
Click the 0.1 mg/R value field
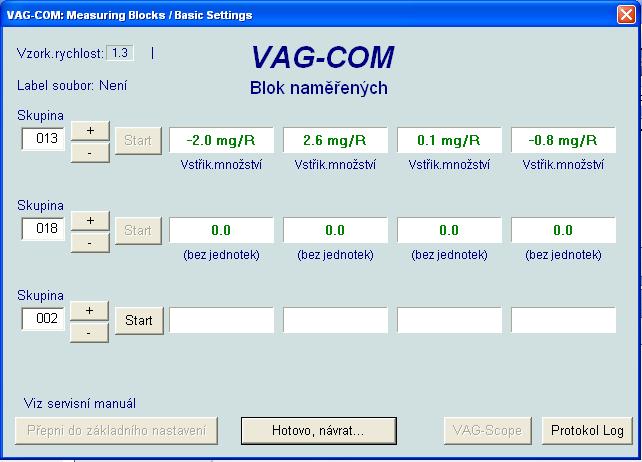449,140
